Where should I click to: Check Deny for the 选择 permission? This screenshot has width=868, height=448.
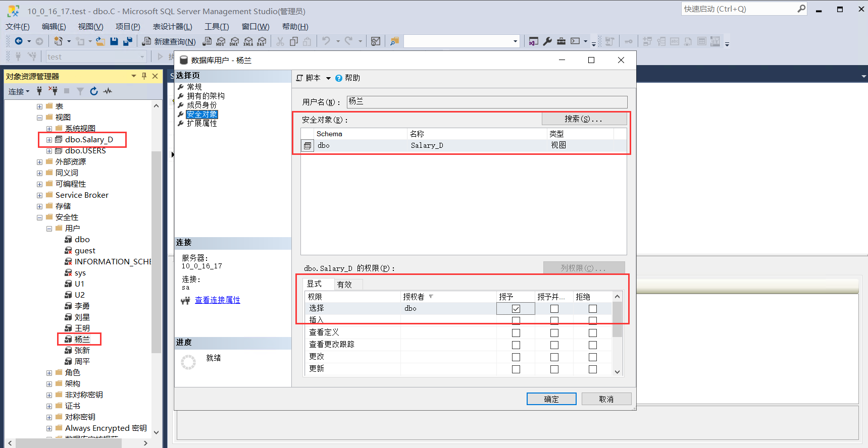593,309
